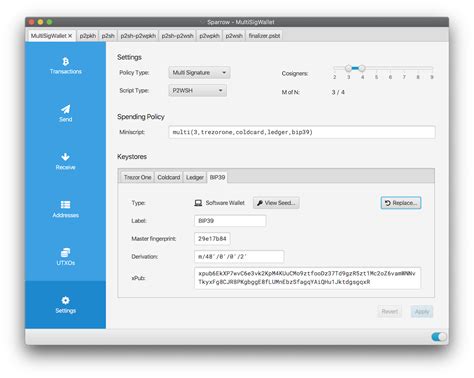Click the left cosigners slider handle
474x378 pixels.
click(348, 68)
